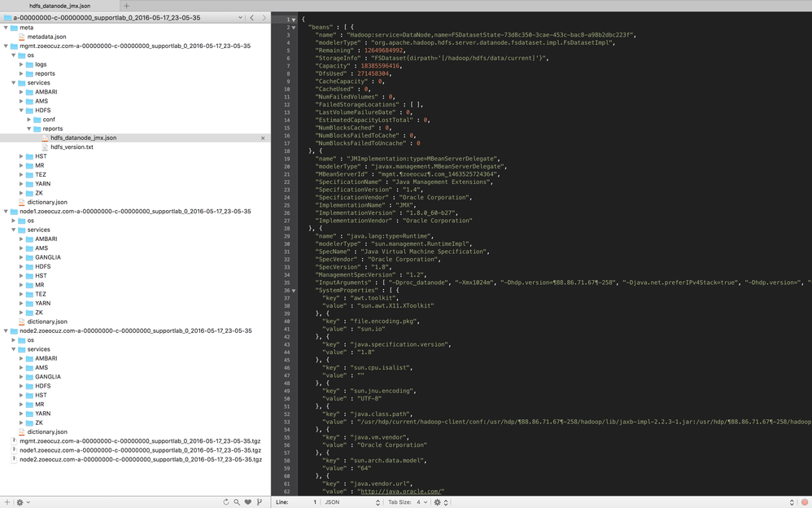Close hdfs_datanode_jmx.json via its sidebar × button

pyautogui.click(x=264, y=138)
